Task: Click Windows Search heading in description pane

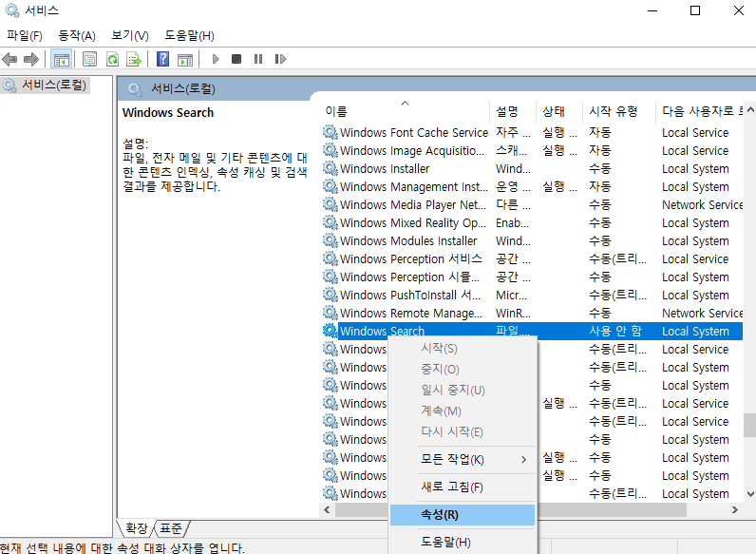Action: point(168,112)
